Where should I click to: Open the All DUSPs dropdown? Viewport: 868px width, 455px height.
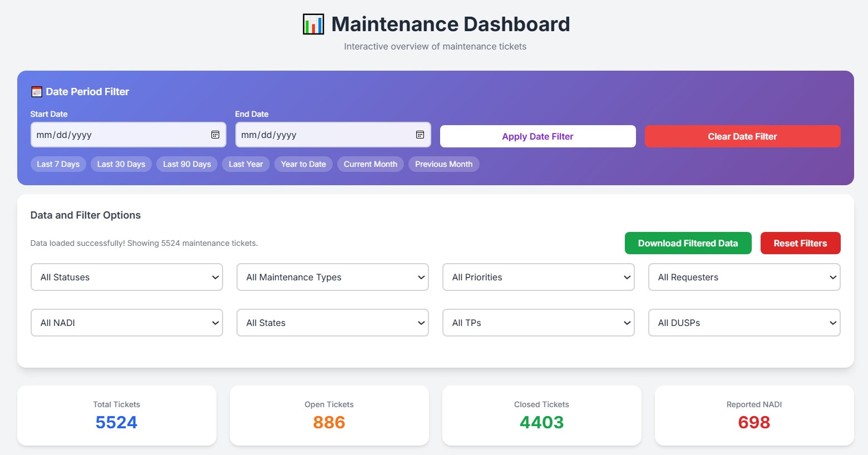point(744,323)
